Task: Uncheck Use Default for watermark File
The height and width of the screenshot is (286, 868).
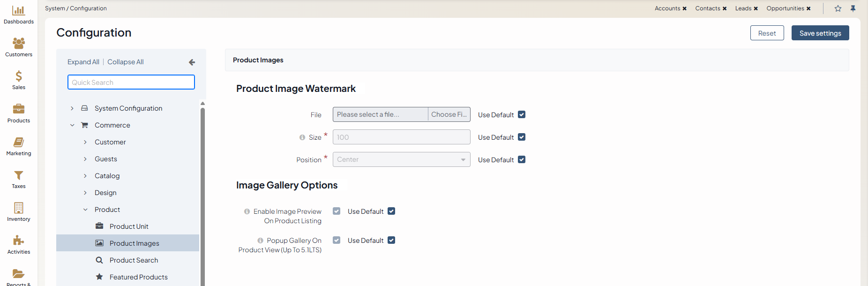Action: tap(522, 114)
